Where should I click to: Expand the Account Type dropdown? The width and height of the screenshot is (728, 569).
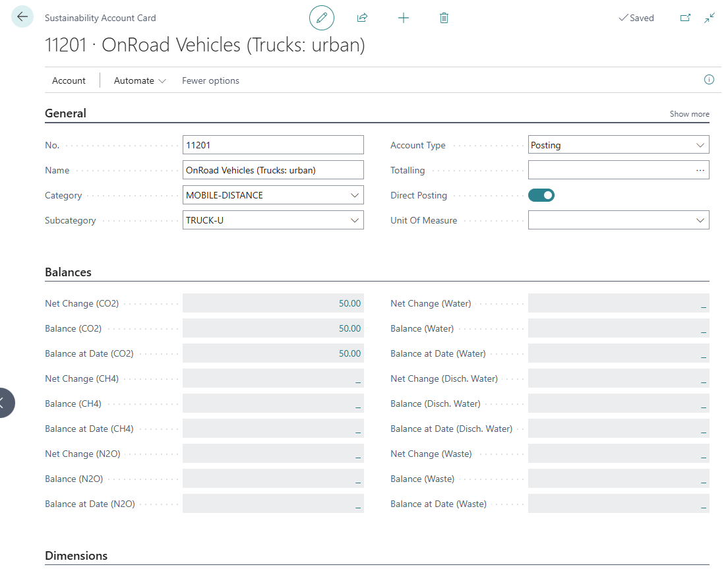click(x=700, y=145)
